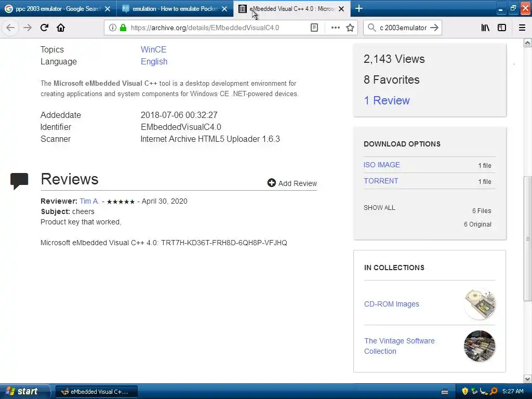Viewport: 532px width, 399px height.
Task: Click the CD-ROM Images collection thumbnail
Action: (x=480, y=304)
